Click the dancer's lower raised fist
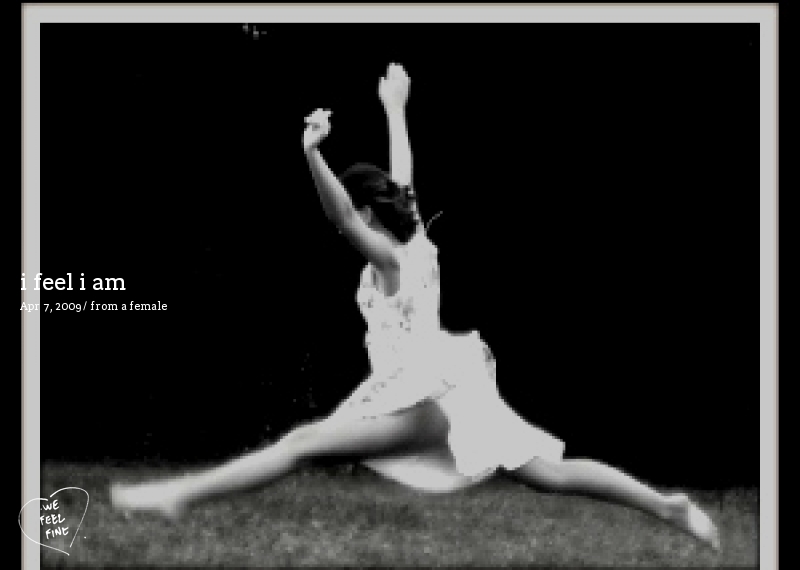The width and height of the screenshot is (800, 570). click(x=317, y=127)
